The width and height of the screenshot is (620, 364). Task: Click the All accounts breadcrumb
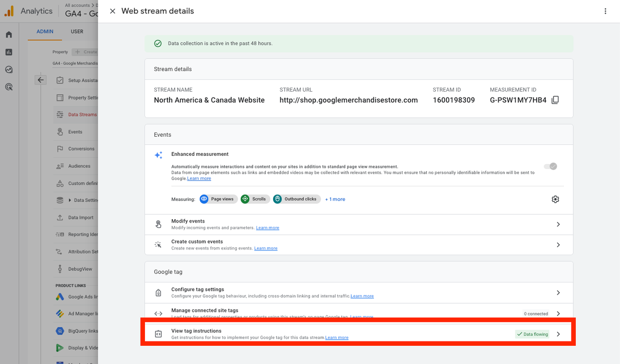(77, 5)
